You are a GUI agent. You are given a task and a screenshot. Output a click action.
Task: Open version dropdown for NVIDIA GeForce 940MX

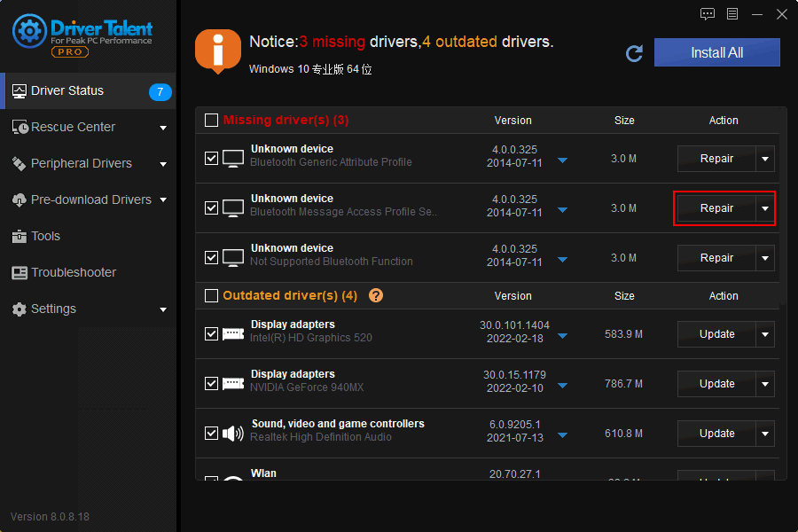[562, 386]
